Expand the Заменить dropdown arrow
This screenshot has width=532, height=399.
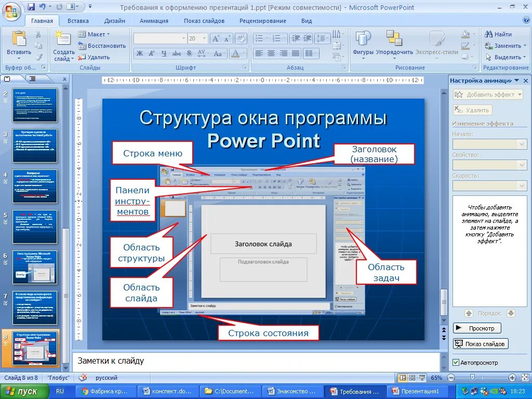click(525, 46)
